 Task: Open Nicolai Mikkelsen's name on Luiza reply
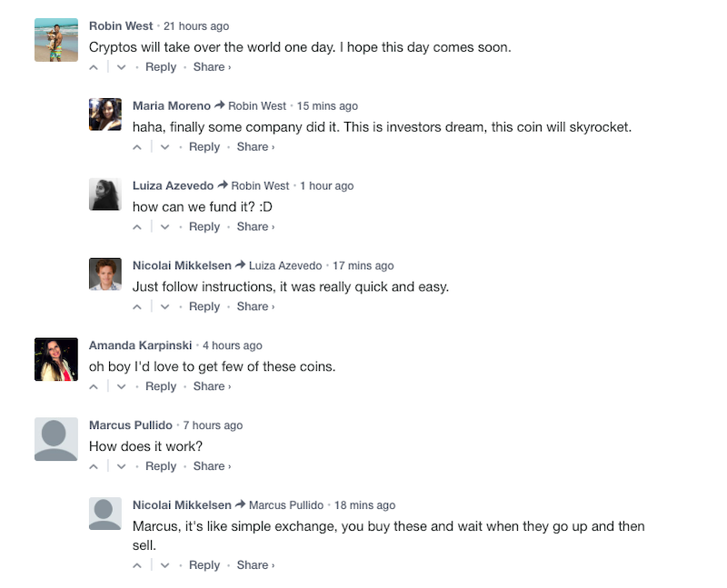pos(182,265)
